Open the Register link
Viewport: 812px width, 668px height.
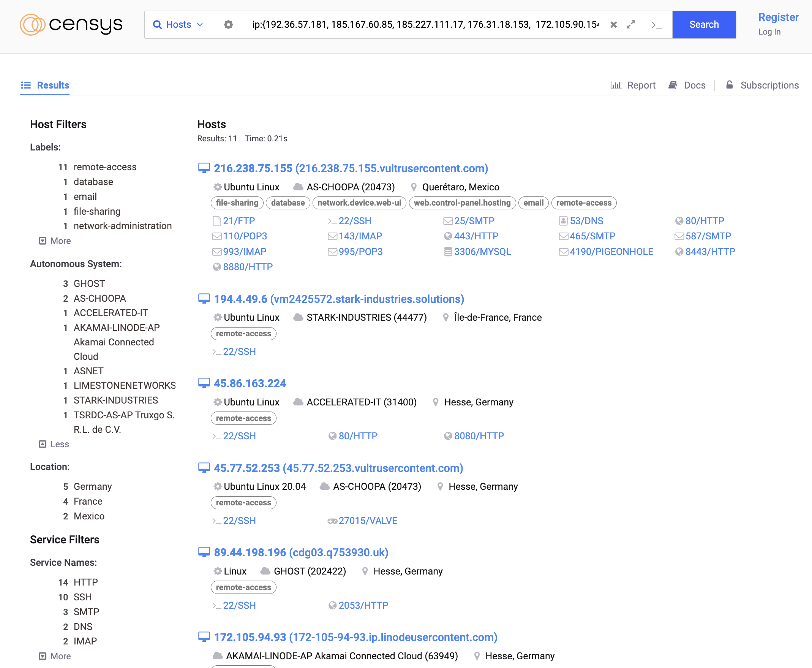click(778, 17)
